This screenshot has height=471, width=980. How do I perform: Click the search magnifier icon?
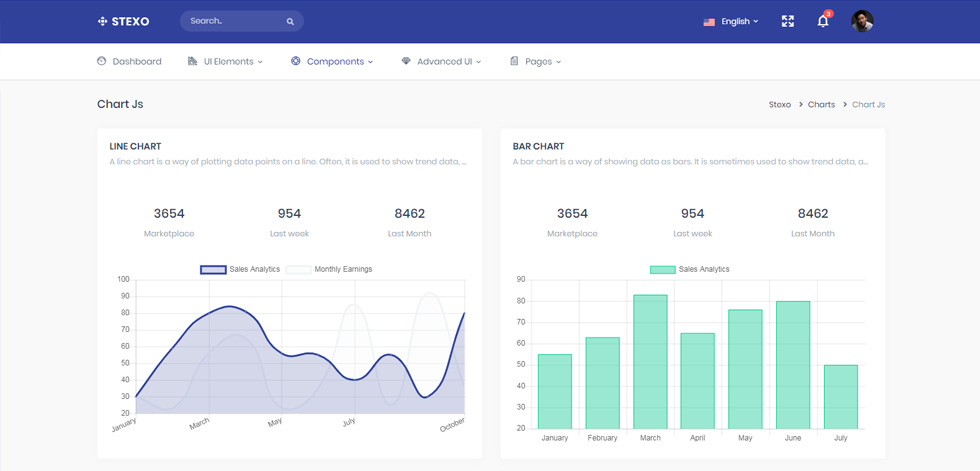click(x=290, y=21)
